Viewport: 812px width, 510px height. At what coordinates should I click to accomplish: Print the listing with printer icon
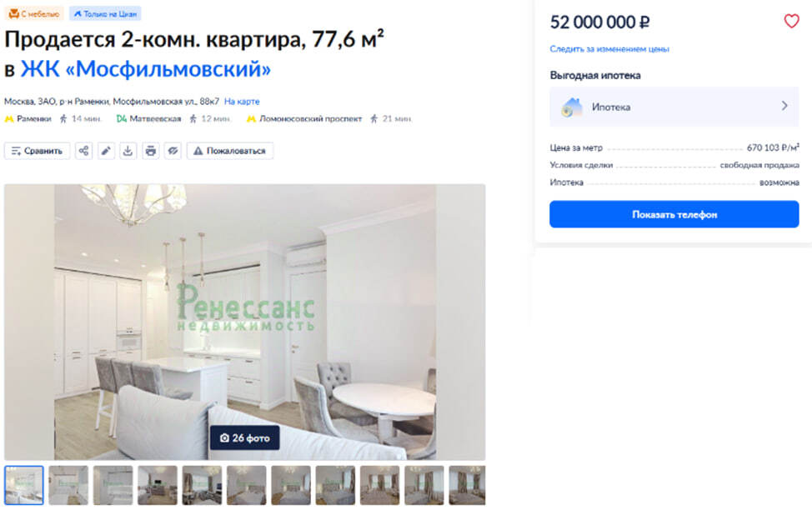point(151,151)
